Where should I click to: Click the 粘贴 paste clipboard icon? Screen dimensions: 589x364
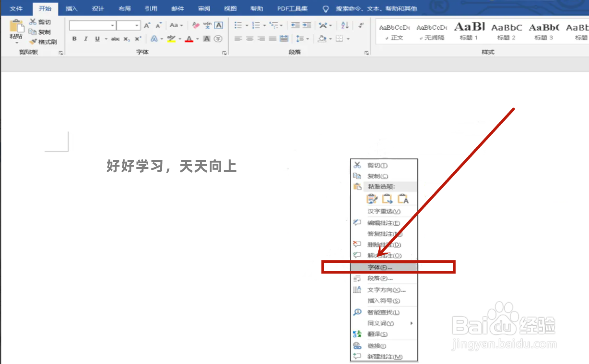point(16,26)
